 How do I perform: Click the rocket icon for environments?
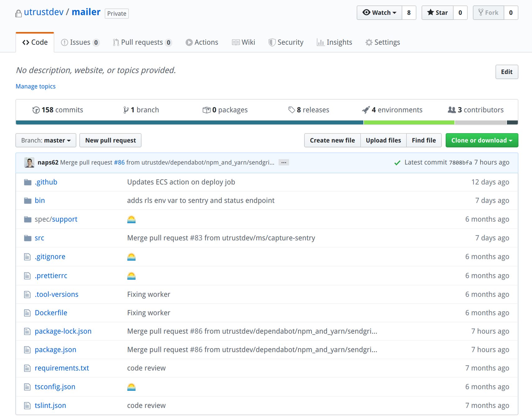coord(366,110)
